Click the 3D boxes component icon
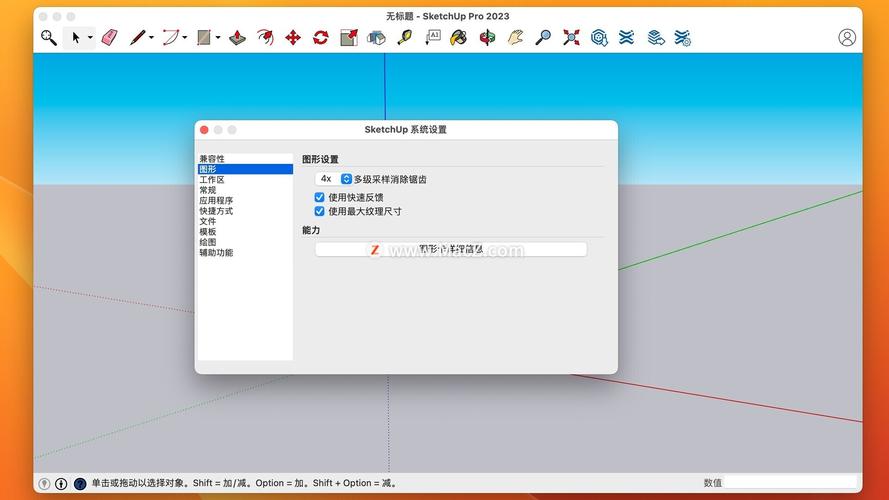The image size is (889, 500). coord(376,38)
